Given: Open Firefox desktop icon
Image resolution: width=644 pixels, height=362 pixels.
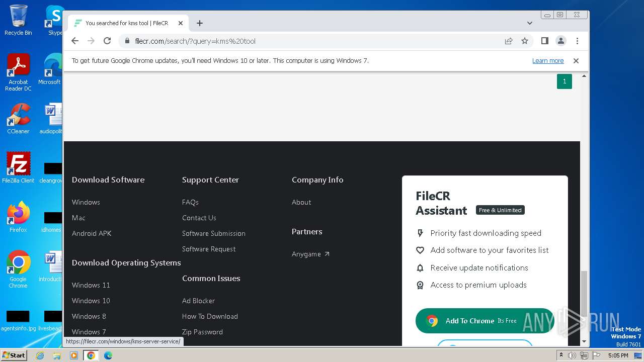Looking at the screenshot, I should pyautogui.click(x=18, y=217).
